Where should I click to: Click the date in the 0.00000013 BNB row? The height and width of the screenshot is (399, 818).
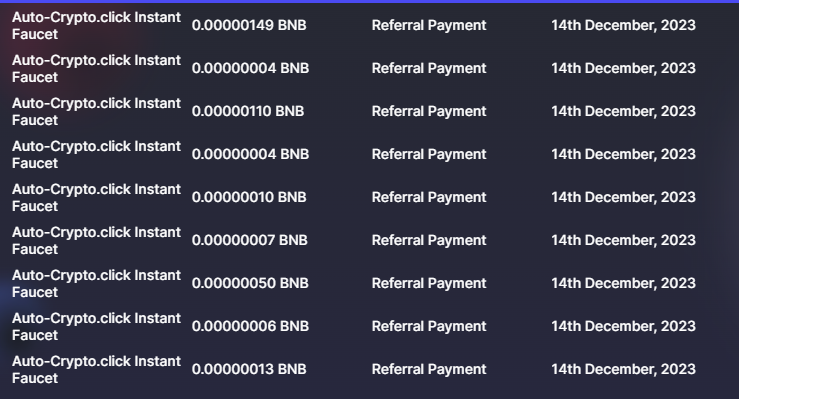[x=623, y=369]
